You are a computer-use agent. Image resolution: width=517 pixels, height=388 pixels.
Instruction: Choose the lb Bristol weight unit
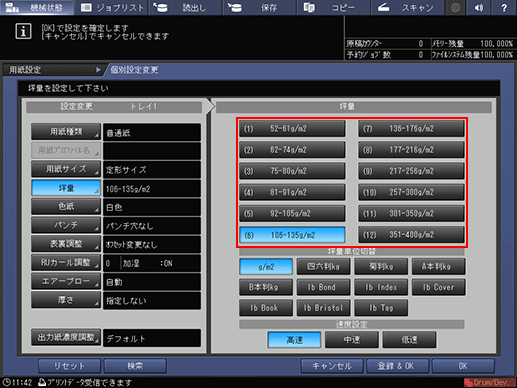coord(323,308)
